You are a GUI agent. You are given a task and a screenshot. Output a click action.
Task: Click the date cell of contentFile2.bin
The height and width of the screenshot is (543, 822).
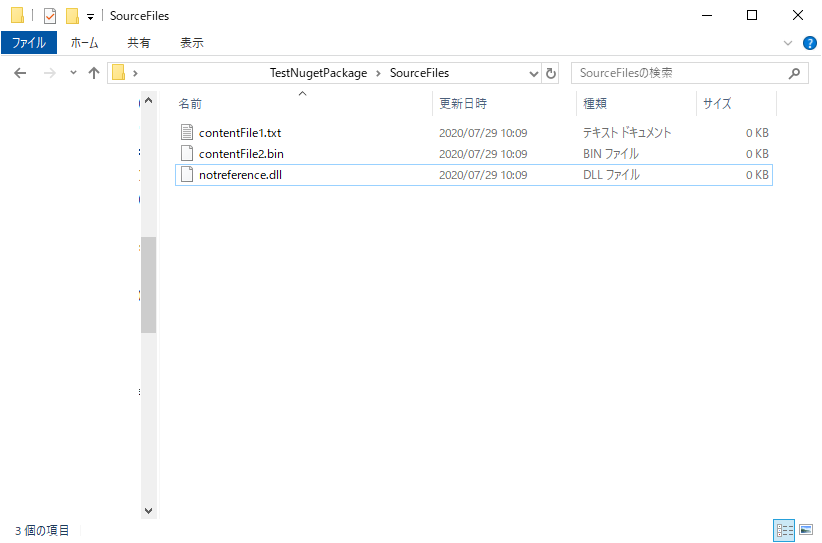(x=483, y=154)
